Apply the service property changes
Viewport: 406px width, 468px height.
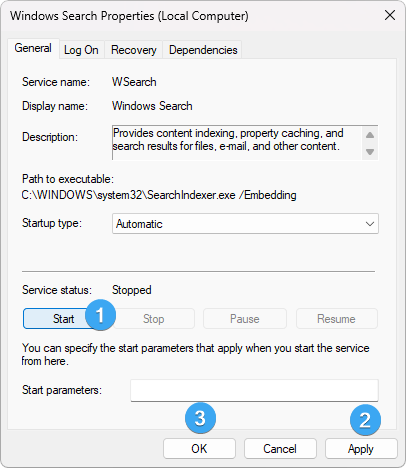coord(361,449)
